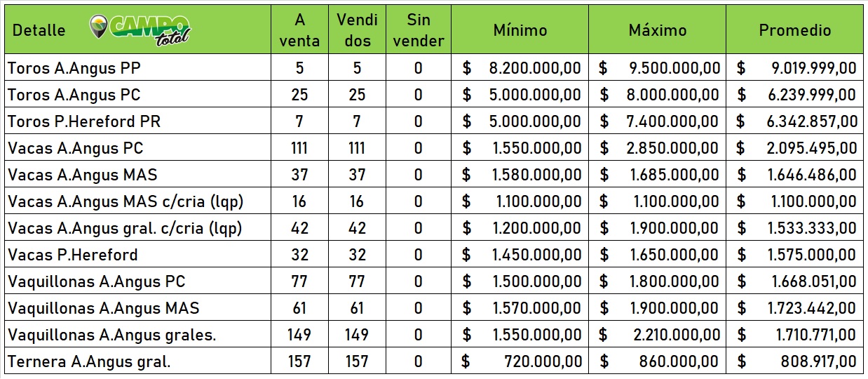Click the Promedio column header
Screen dimensions: 868x379
(x=794, y=30)
